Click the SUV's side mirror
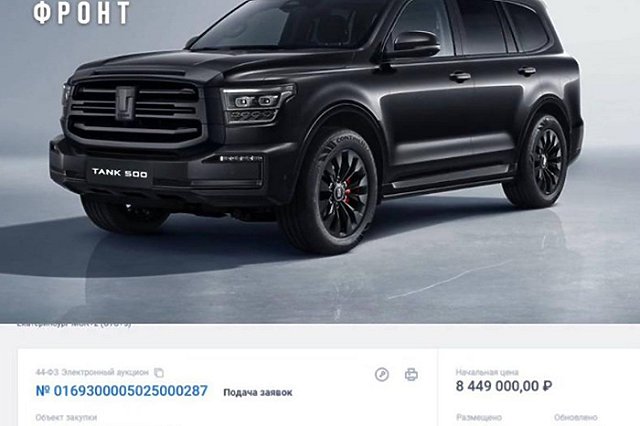Screen dimensions: 640x426 point(415,44)
